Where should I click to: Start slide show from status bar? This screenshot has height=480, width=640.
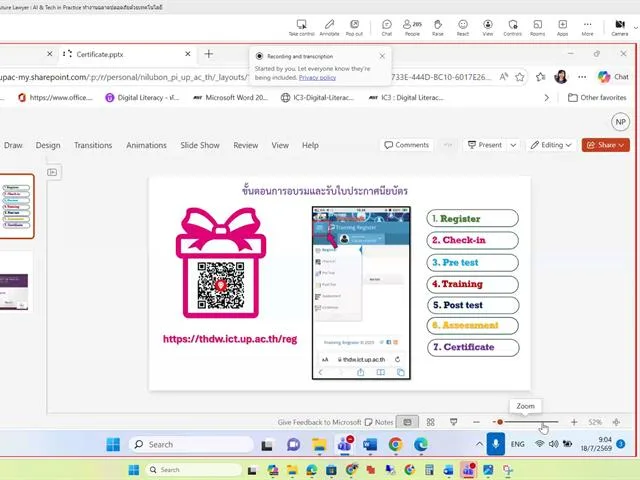(x=453, y=422)
